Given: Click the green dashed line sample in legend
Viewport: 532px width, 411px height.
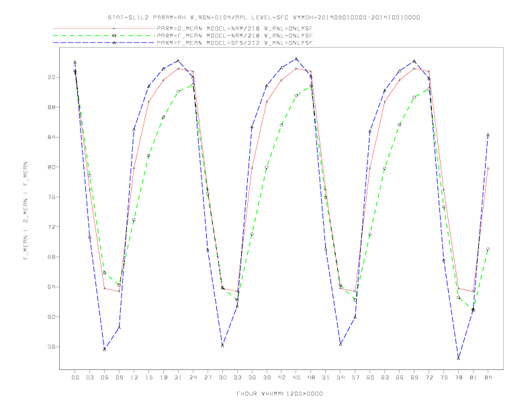Looking at the screenshot, I should (x=104, y=36).
